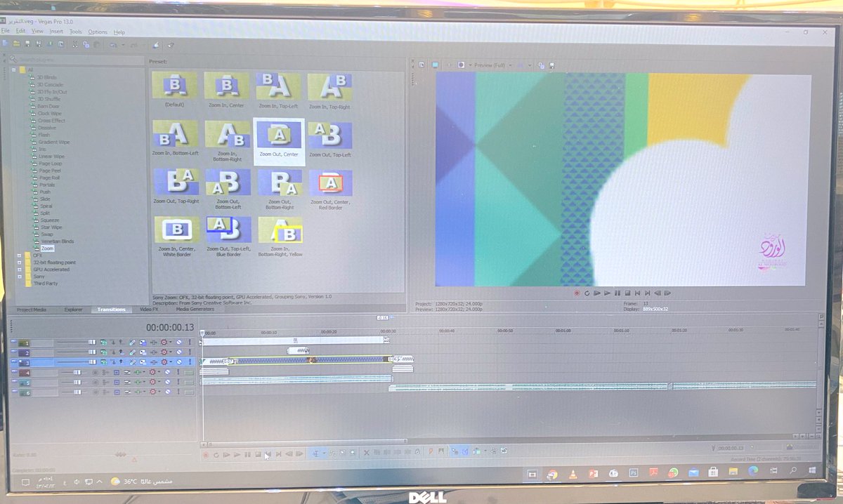Click the timeline Record button
This screenshot has width=843, height=504.
click(x=206, y=455)
